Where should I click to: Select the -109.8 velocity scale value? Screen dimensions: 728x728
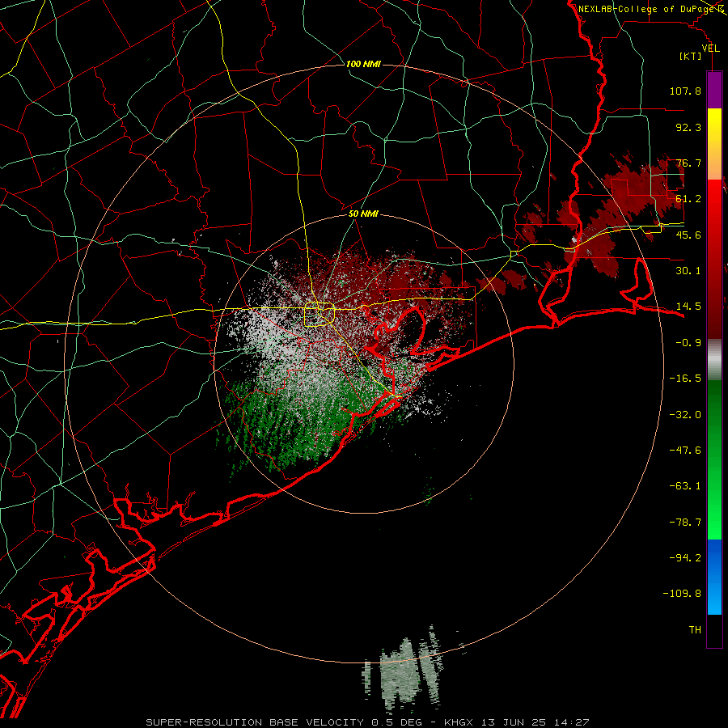682,594
